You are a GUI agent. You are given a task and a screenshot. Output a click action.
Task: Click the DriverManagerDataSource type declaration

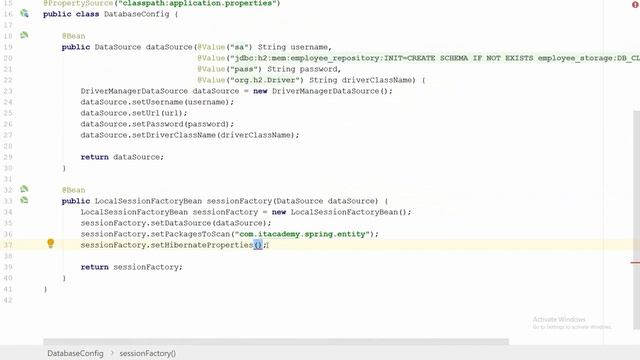point(134,91)
